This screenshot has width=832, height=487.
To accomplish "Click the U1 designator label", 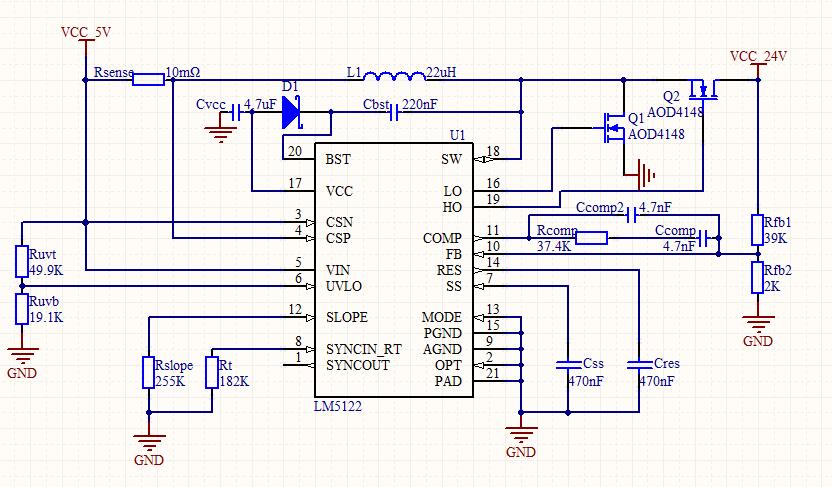I will click(x=457, y=135).
